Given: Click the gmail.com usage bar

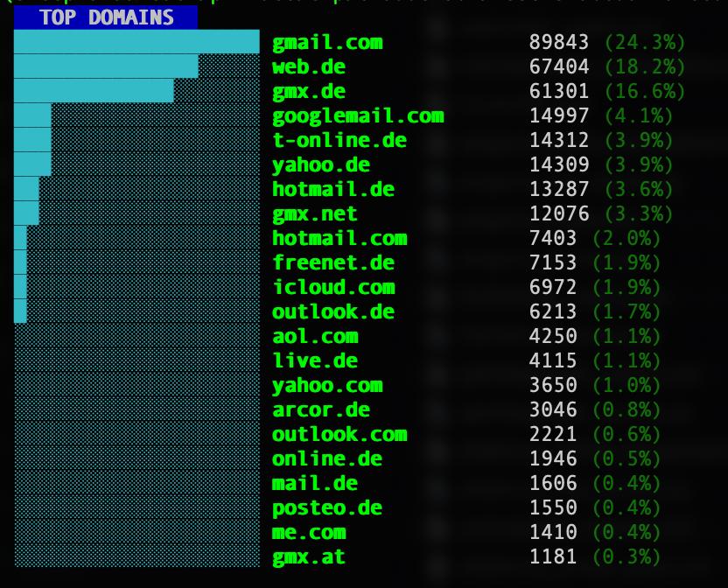Looking at the screenshot, I should click(x=137, y=42).
